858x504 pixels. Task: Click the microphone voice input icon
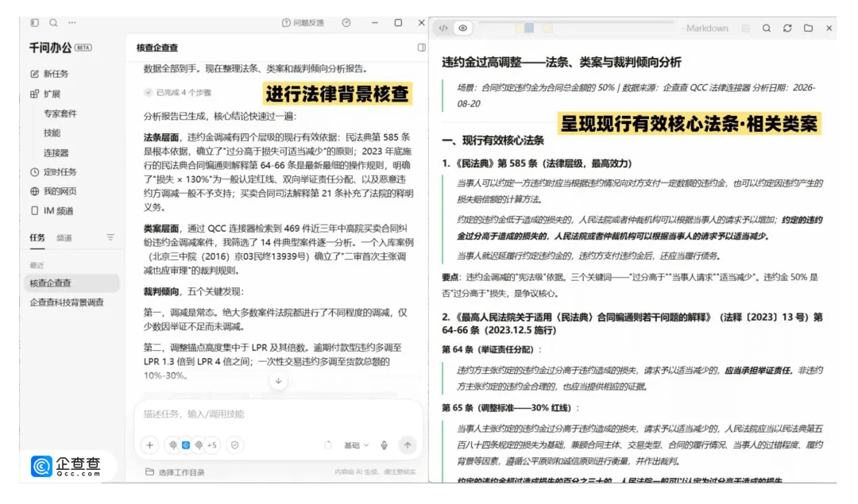tap(385, 445)
